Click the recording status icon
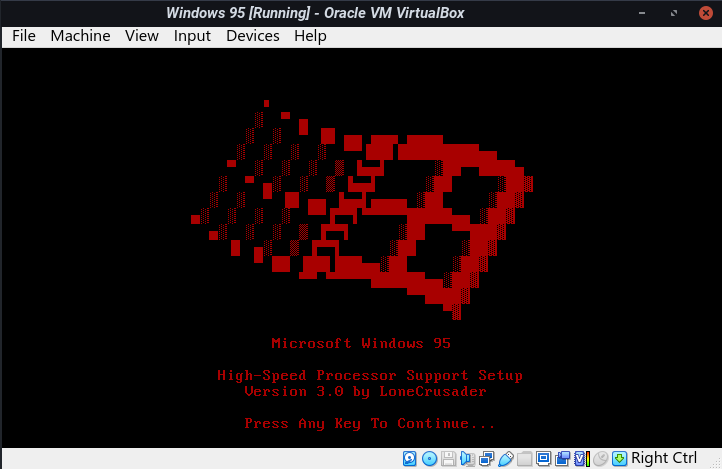The height and width of the screenshot is (469, 722). (563, 458)
